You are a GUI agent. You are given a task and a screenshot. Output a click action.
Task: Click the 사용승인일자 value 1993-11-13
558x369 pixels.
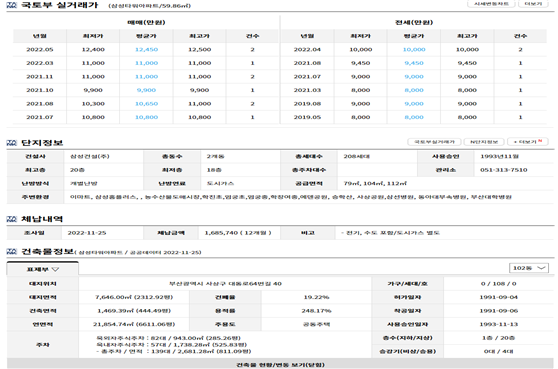[499, 324]
